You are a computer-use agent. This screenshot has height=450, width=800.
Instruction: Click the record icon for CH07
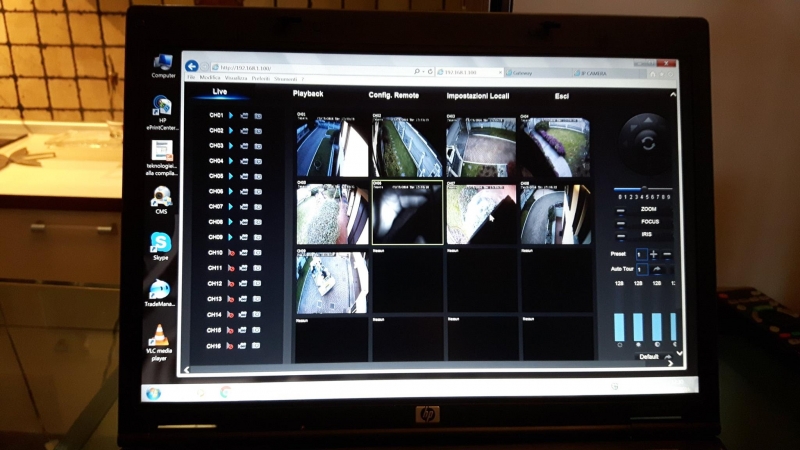[244, 207]
